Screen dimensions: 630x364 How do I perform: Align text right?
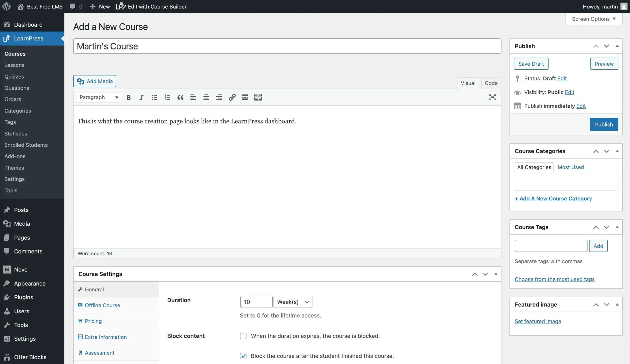(x=219, y=97)
